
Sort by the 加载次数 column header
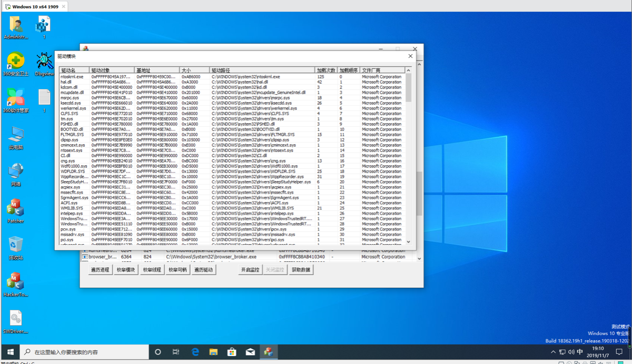click(326, 70)
